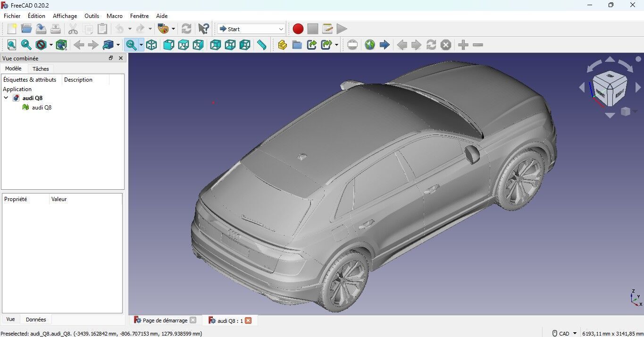This screenshot has width=644, height=337.
Task: Click the Fit Selection view icon
Action: pos(26,45)
